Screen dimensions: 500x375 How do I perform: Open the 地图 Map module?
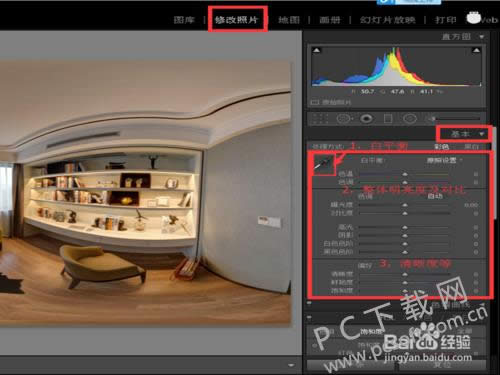(x=289, y=20)
